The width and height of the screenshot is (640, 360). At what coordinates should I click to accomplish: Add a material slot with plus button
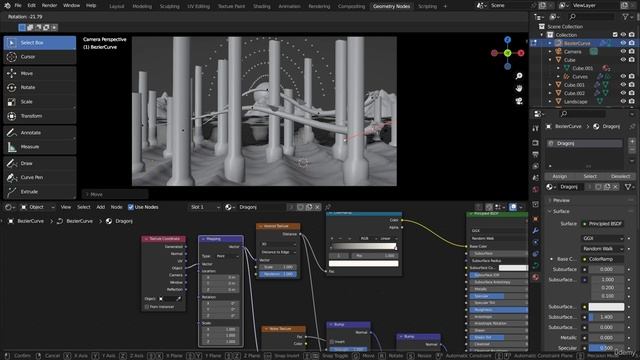click(632, 142)
